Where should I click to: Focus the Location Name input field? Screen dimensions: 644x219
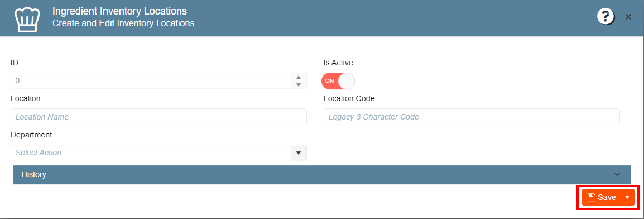pos(158,117)
